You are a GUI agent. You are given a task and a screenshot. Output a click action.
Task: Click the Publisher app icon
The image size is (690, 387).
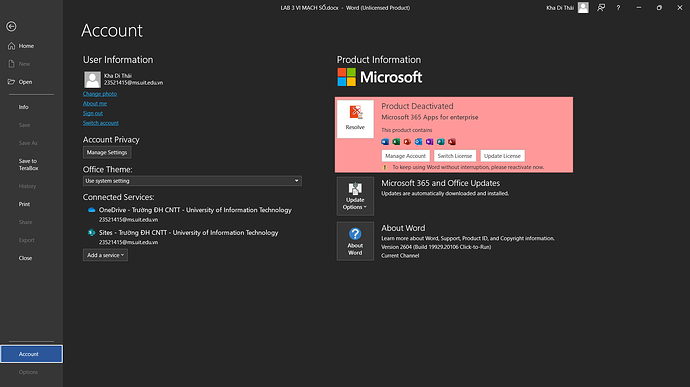pyautogui.click(x=440, y=142)
